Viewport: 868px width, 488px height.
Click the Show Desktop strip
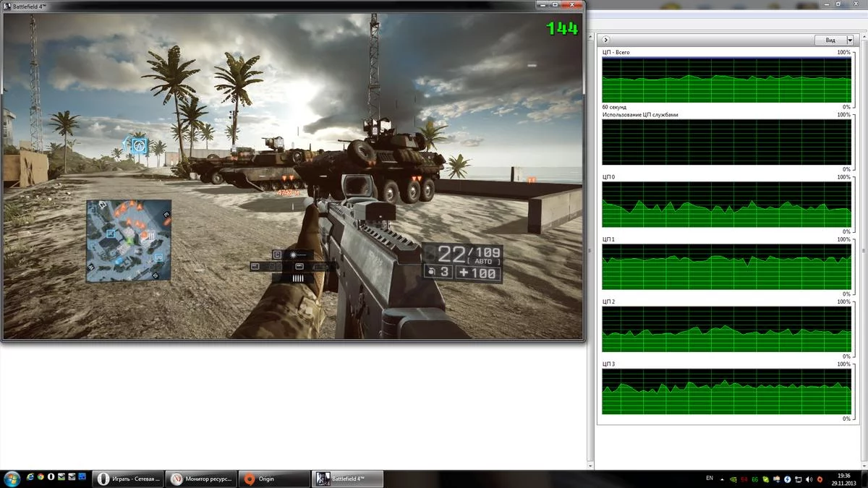pyautogui.click(x=864, y=479)
